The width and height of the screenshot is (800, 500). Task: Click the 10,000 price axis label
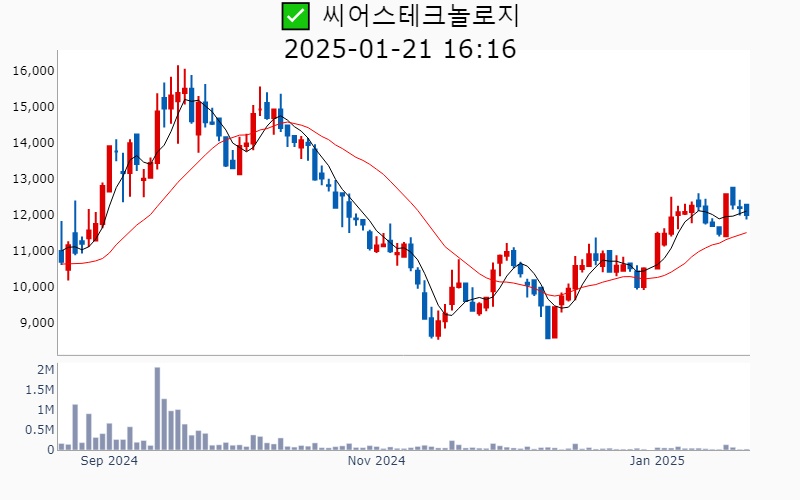tap(34, 287)
